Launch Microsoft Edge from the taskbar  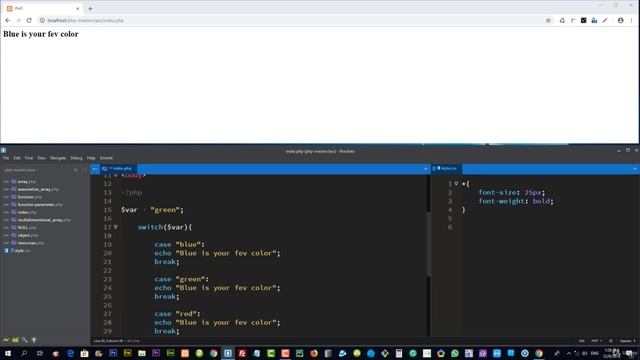(70, 353)
